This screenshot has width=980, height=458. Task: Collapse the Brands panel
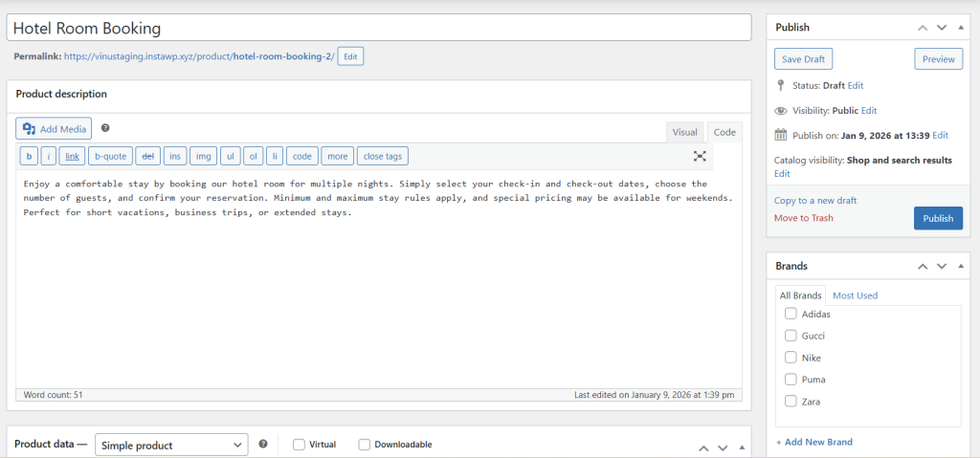[961, 266]
